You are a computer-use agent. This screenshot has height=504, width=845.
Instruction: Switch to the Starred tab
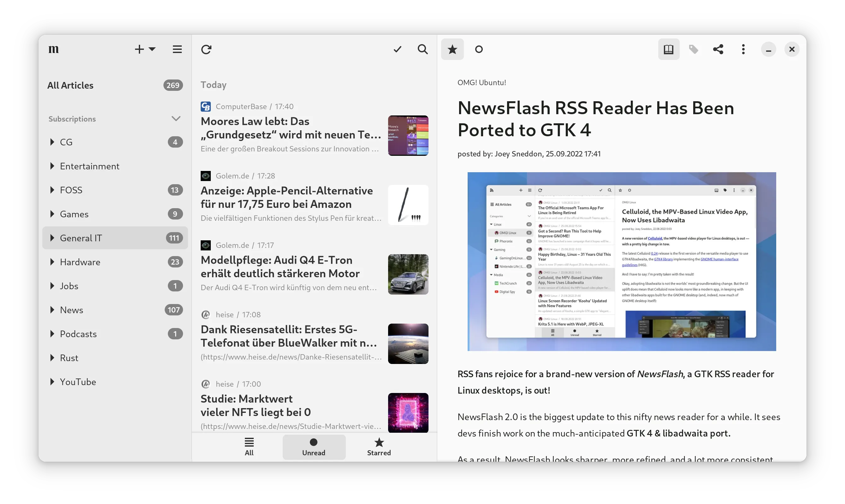click(379, 447)
